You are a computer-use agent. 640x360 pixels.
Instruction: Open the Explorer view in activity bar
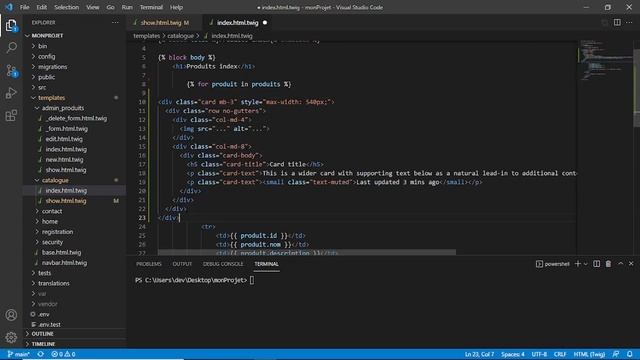click(x=11, y=26)
